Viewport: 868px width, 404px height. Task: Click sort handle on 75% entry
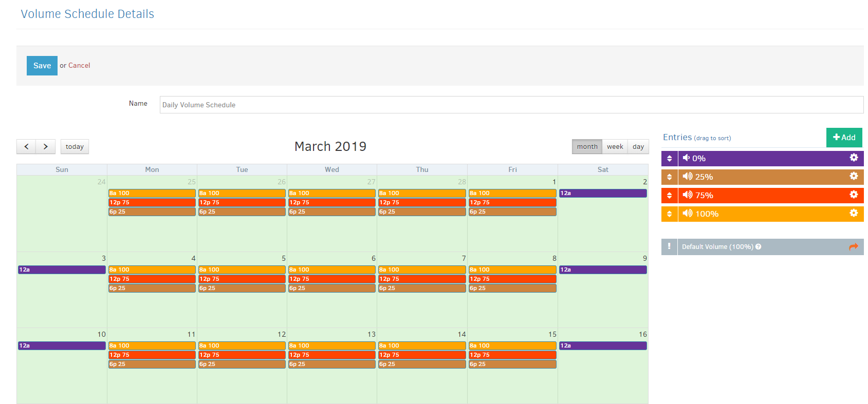669,196
